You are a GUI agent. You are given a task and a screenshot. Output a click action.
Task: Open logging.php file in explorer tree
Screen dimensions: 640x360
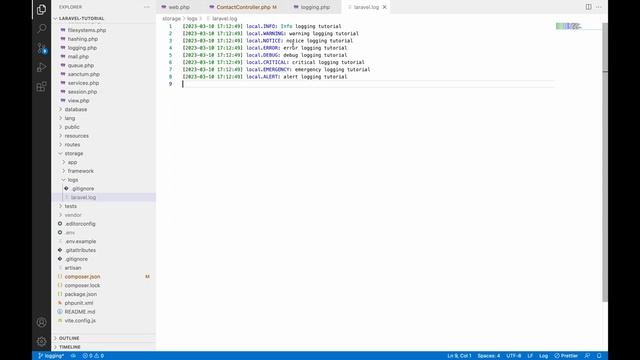click(x=82, y=48)
